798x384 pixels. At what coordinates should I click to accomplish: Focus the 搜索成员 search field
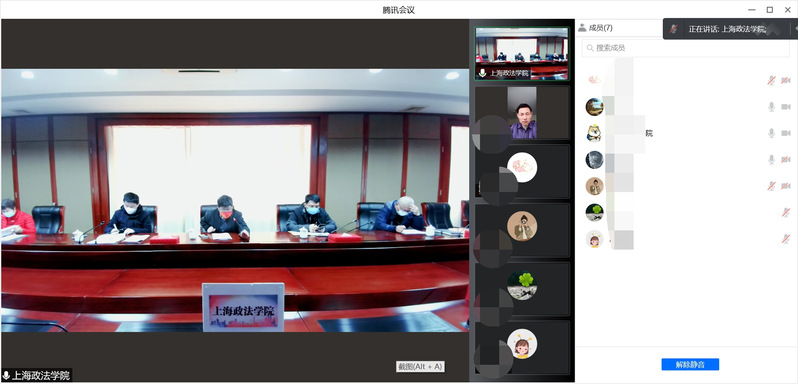686,48
